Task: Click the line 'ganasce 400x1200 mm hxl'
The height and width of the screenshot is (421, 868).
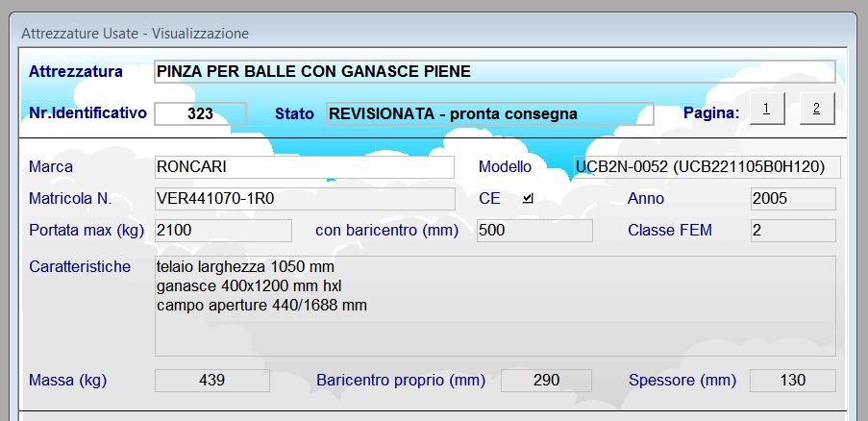Action: click(x=249, y=286)
